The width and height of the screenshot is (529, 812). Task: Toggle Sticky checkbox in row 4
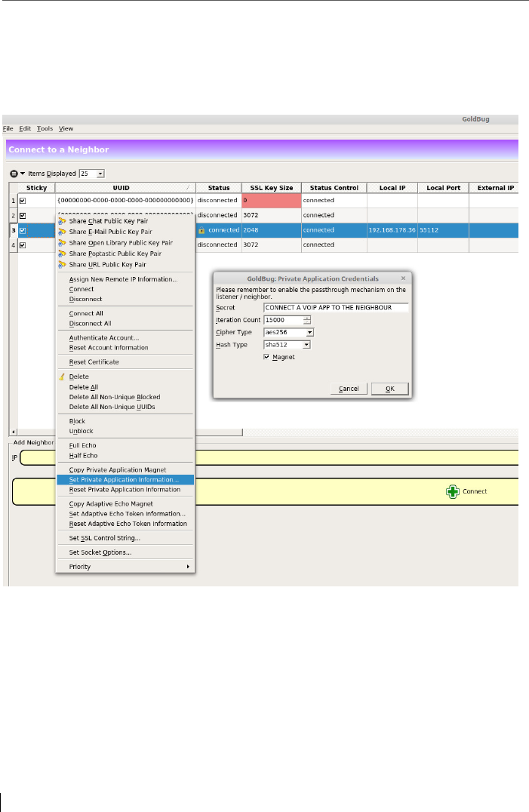23,245
